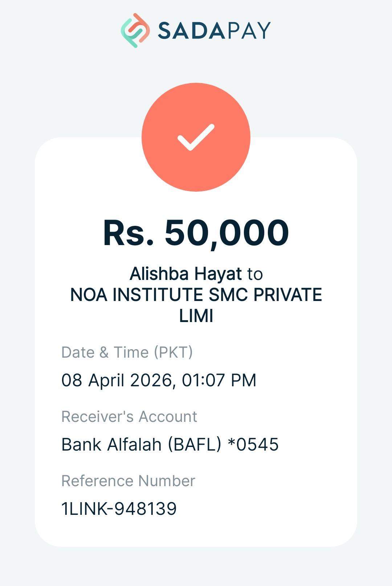
Task: Select the Bank Alfalah (BAFL) text
Action: pos(141,444)
